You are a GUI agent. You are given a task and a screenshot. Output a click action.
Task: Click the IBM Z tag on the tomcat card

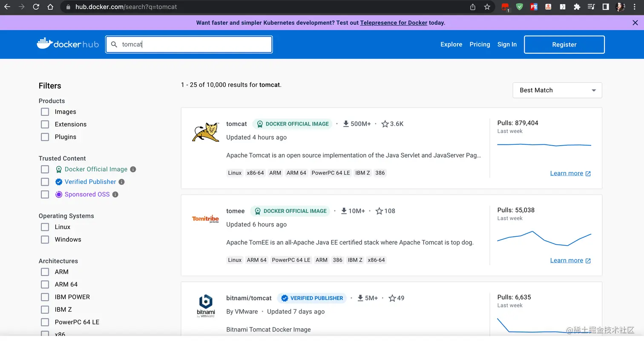362,173
